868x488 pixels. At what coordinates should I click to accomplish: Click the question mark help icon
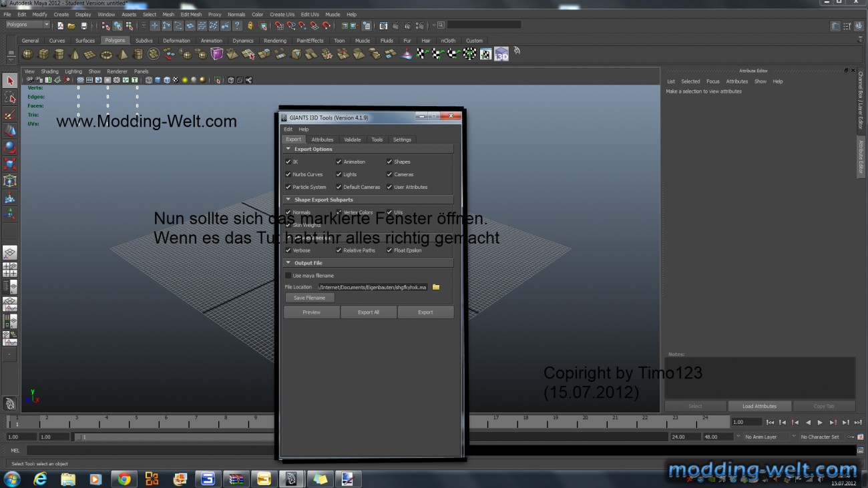(237, 26)
